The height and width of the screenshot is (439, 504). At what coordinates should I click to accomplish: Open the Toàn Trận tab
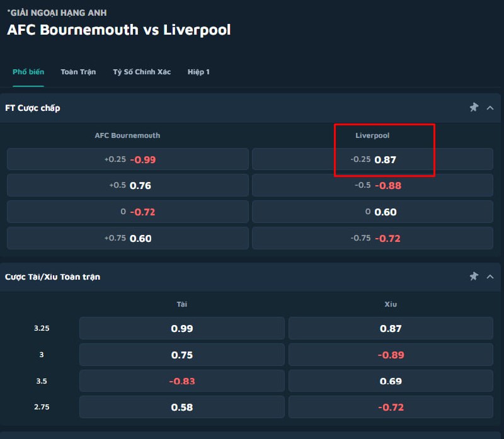[x=78, y=72]
